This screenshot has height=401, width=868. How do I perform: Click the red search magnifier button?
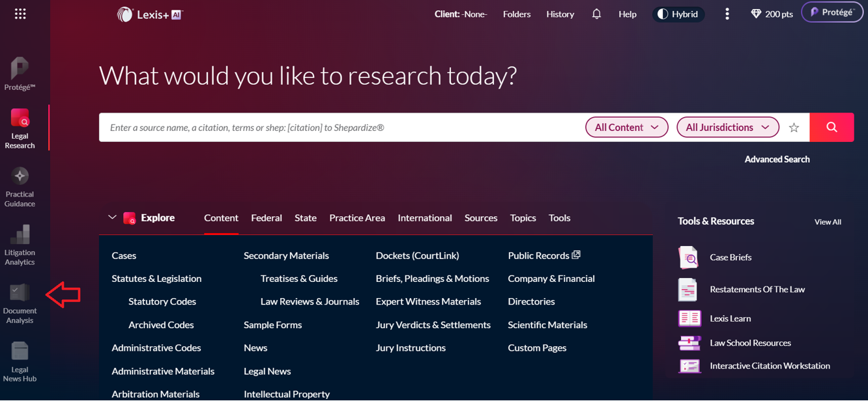tap(832, 128)
